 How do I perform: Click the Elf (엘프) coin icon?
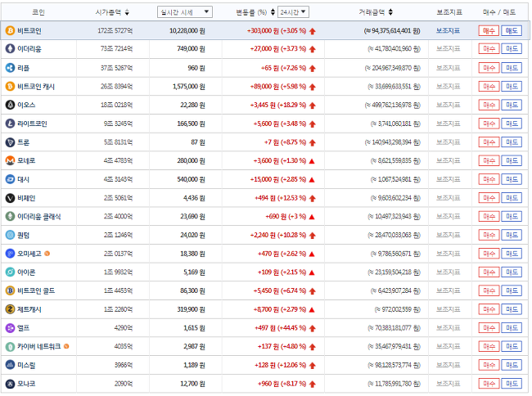click(10, 328)
